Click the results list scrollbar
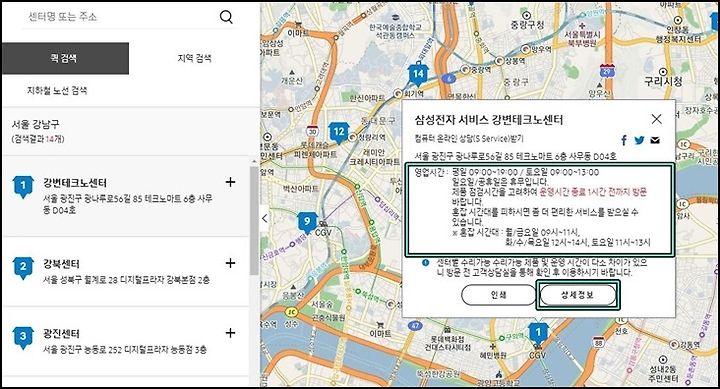The image size is (720, 389). point(254,220)
